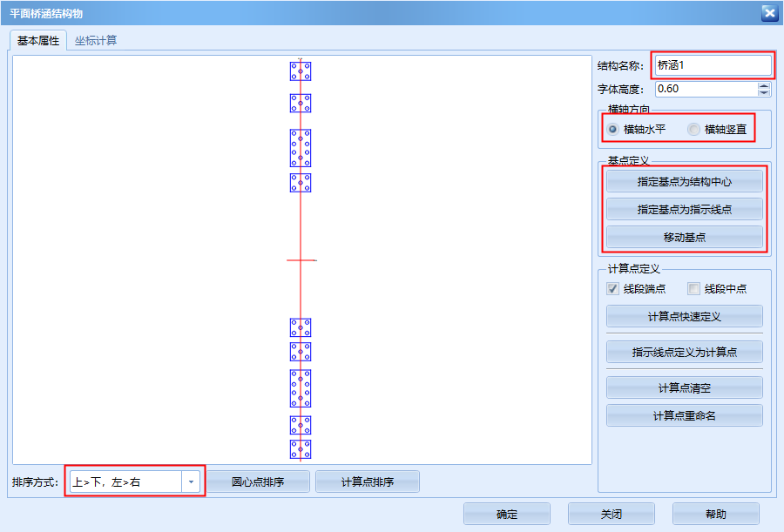This screenshot has height=532, width=784.
Task: Select the 基本属性 tab
Action: click(37, 40)
